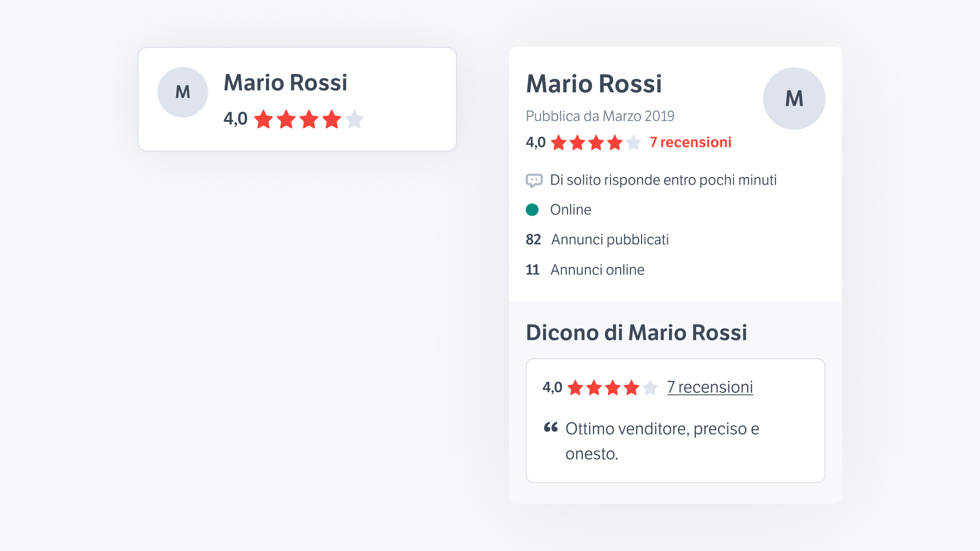Click the chat bubble response-time icon
Screen dimensions: 980x551
pos(534,180)
